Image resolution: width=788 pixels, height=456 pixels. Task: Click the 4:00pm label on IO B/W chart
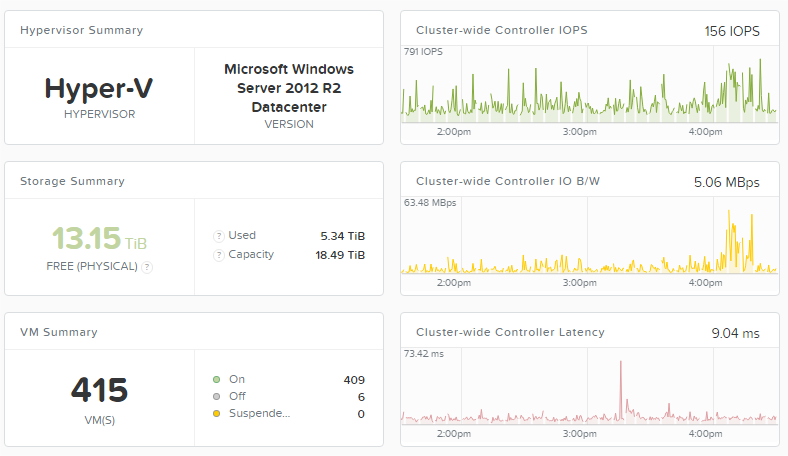point(706,283)
